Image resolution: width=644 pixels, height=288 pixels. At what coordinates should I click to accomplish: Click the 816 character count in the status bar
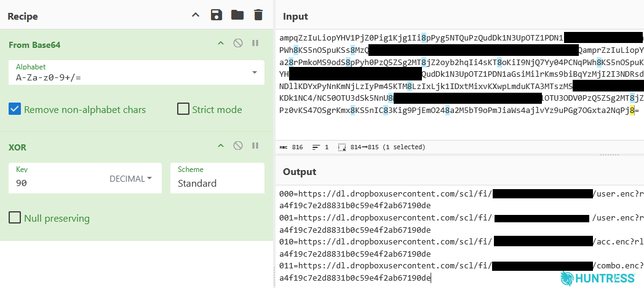point(291,147)
